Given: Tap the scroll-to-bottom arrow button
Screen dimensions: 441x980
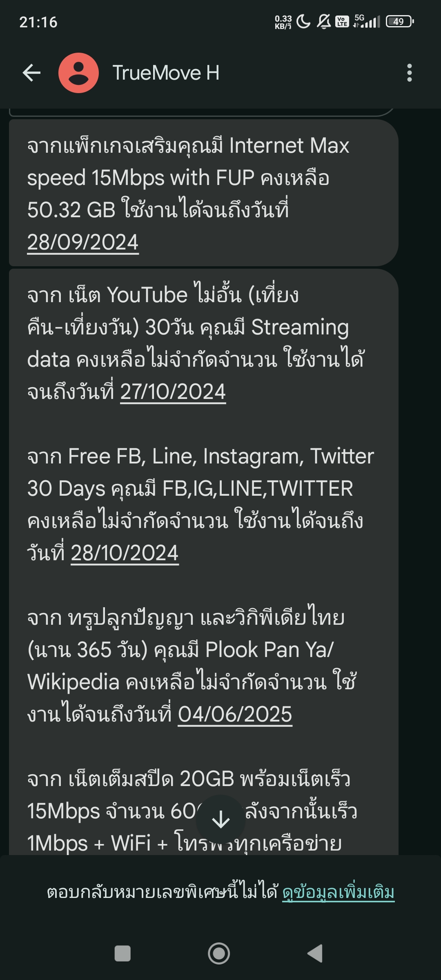Looking at the screenshot, I should (x=220, y=819).
